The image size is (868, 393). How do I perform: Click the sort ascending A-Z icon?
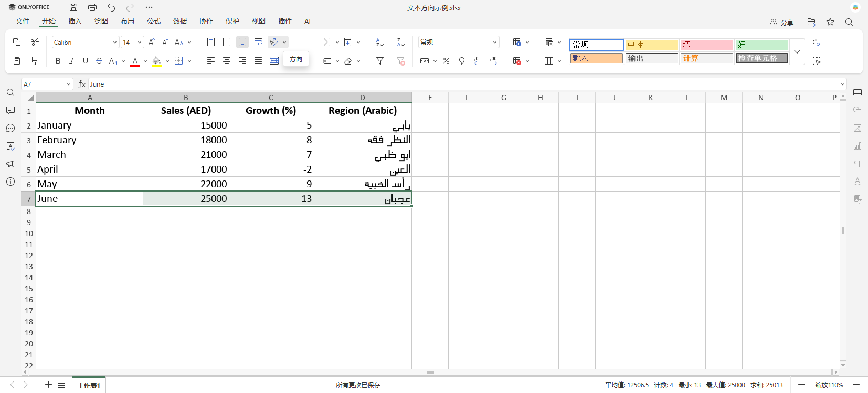point(380,42)
